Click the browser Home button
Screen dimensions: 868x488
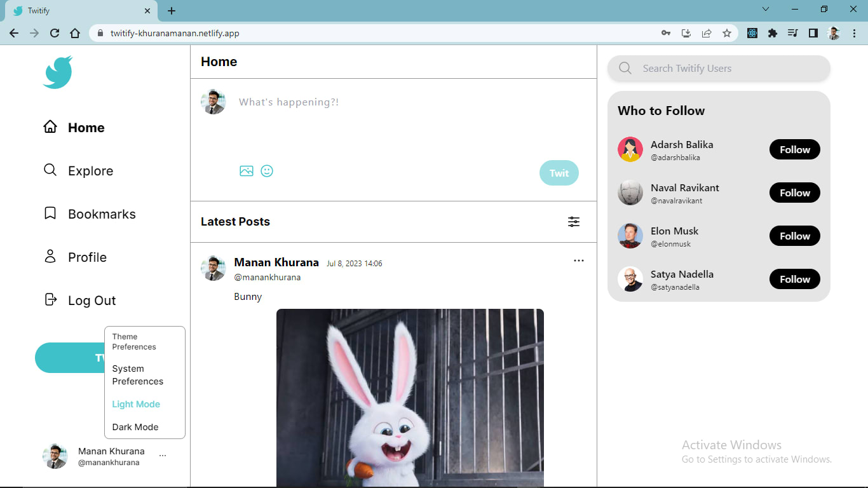coord(75,33)
